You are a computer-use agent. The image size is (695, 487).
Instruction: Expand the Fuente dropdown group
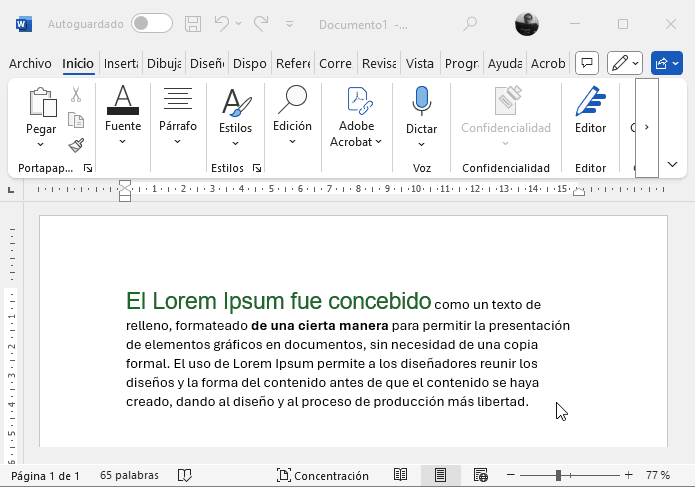pos(123,113)
